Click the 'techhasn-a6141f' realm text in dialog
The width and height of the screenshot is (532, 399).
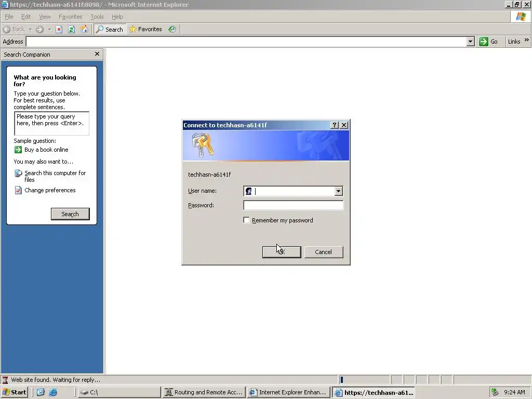point(209,175)
